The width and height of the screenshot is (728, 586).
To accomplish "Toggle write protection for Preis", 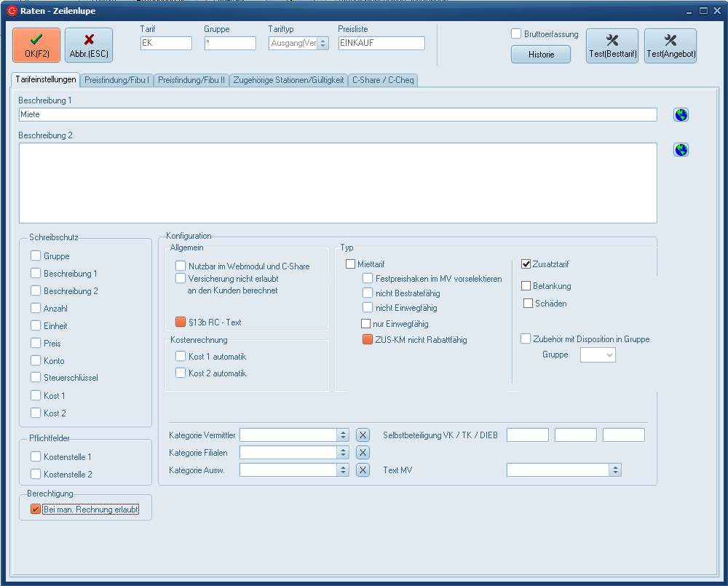I will (36, 344).
